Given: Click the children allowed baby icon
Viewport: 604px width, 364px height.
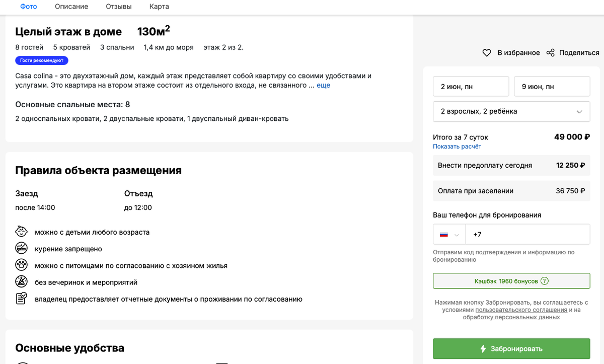Looking at the screenshot, I should 21,232.
